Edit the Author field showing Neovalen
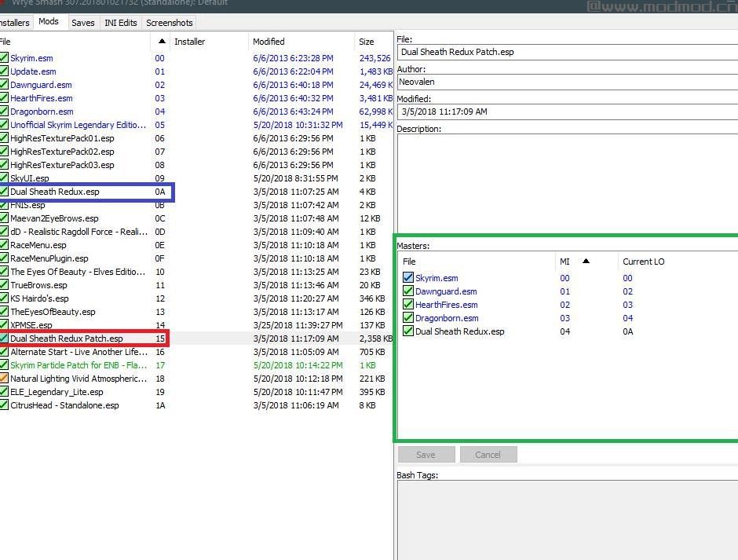Screen dimensions: 738x560 coord(567,82)
